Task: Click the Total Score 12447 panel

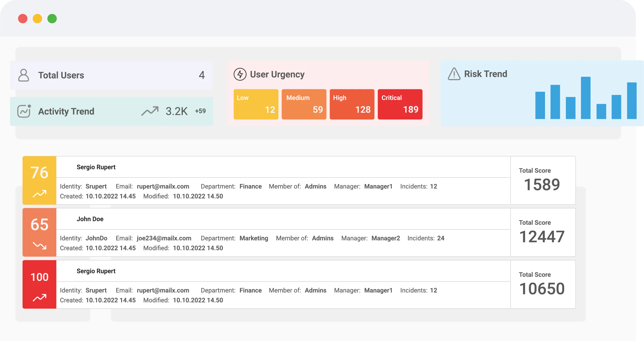Action: point(543,232)
